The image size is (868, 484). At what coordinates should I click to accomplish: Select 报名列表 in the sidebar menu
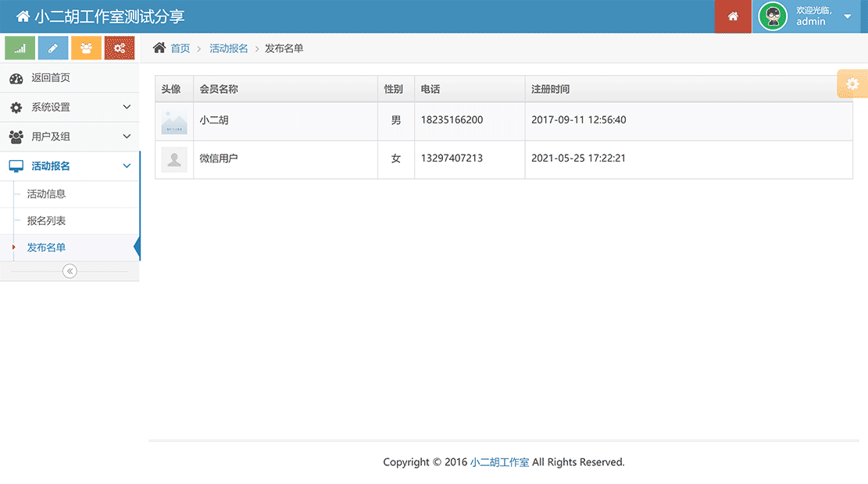click(45, 221)
